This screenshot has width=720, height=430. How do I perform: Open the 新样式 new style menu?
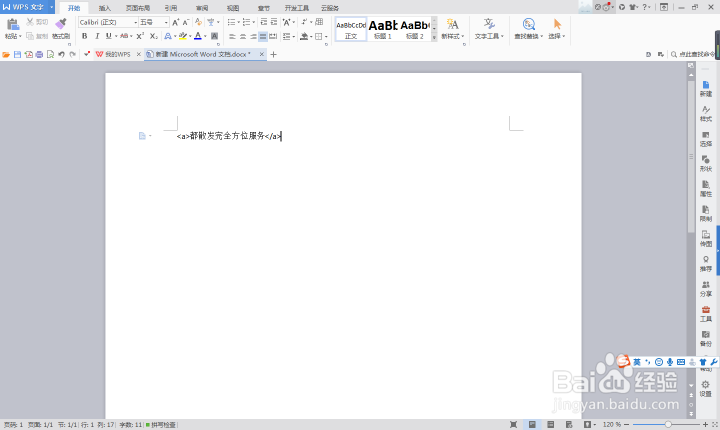pyautogui.click(x=453, y=28)
